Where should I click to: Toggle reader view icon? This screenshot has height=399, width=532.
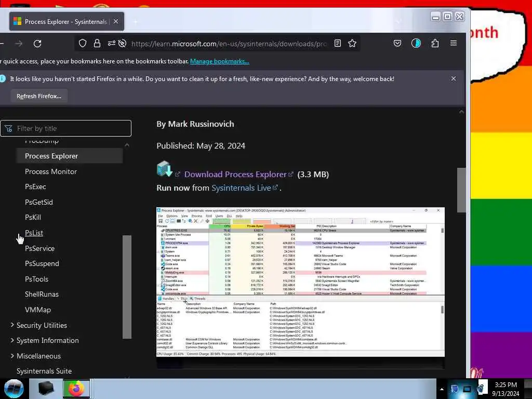[337, 44]
